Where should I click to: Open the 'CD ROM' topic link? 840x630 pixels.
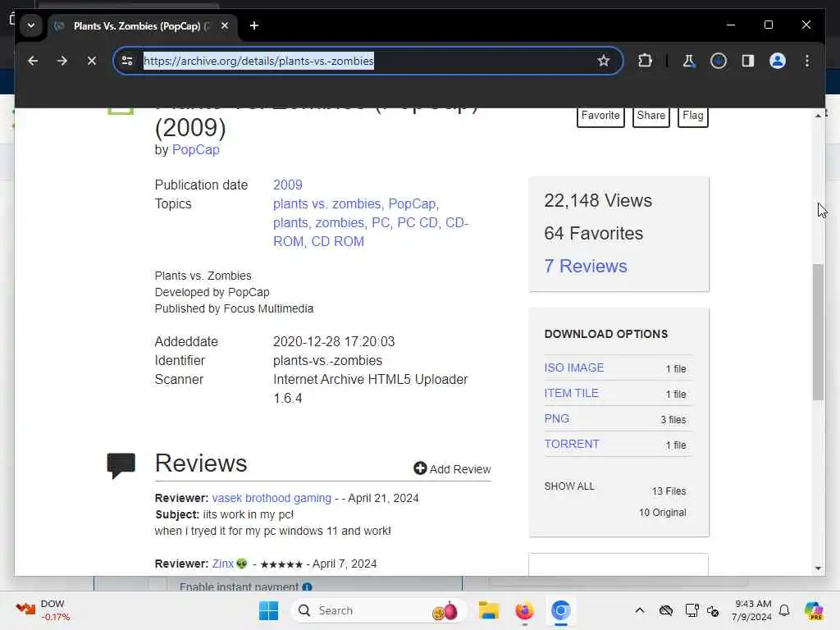[x=337, y=242]
